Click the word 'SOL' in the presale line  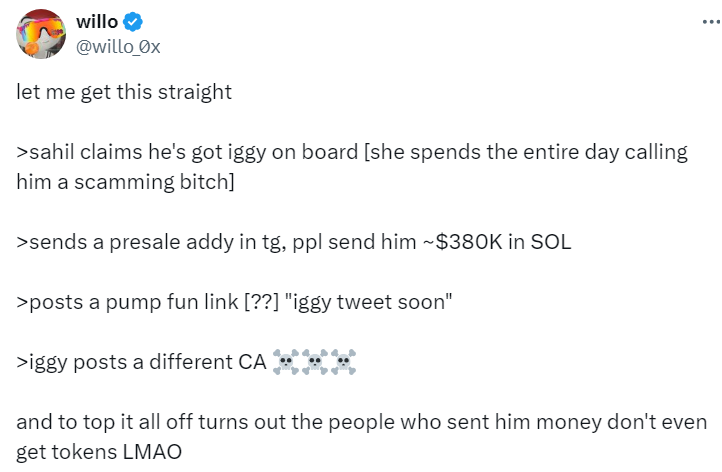(x=551, y=242)
